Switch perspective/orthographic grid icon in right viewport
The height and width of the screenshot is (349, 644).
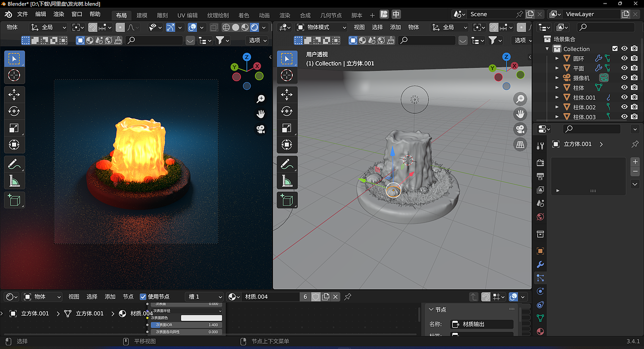(x=520, y=145)
